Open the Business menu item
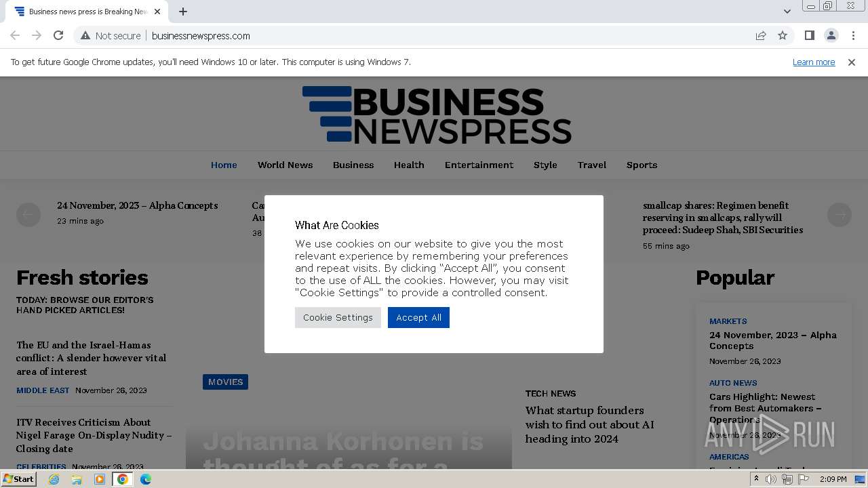 pyautogui.click(x=353, y=165)
